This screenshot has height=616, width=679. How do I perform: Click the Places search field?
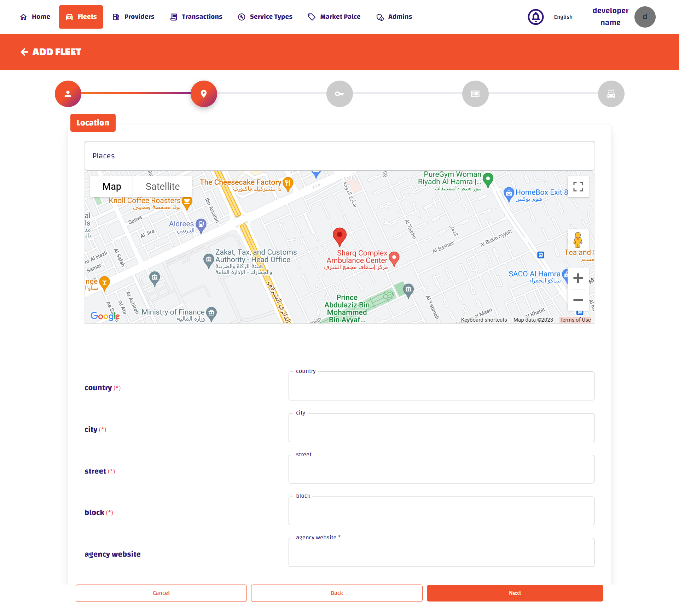(339, 156)
